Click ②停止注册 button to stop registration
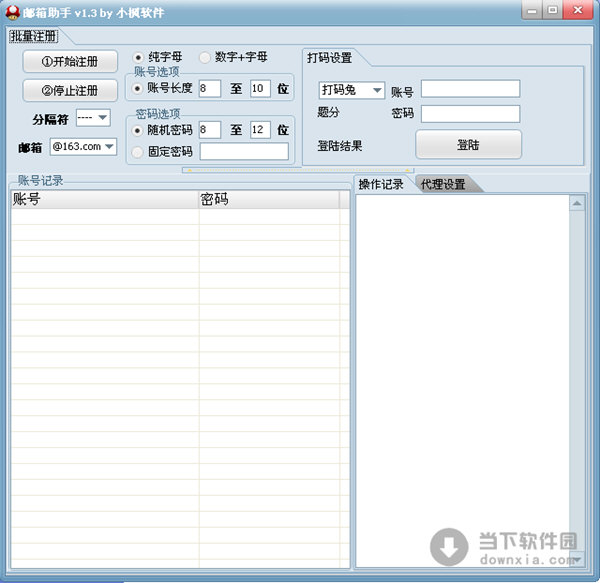Viewport: 600px width, 583px height. [x=70, y=91]
